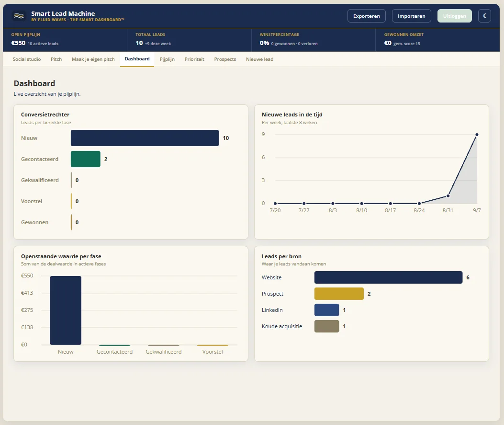Screen dimensions: 504x425
Task: Click the Nieuwe leads in de tijd title
Action: [292, 115]
